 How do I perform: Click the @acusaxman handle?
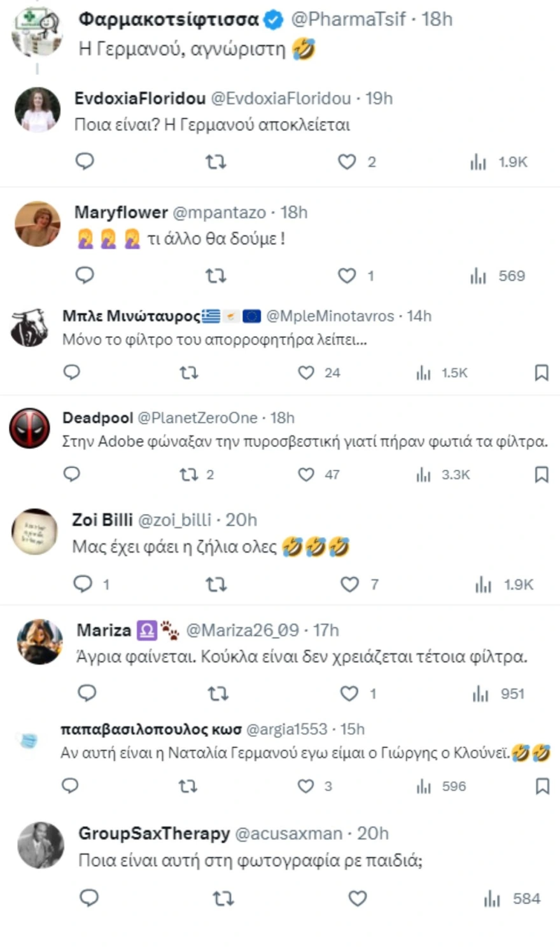pos(288,833)
